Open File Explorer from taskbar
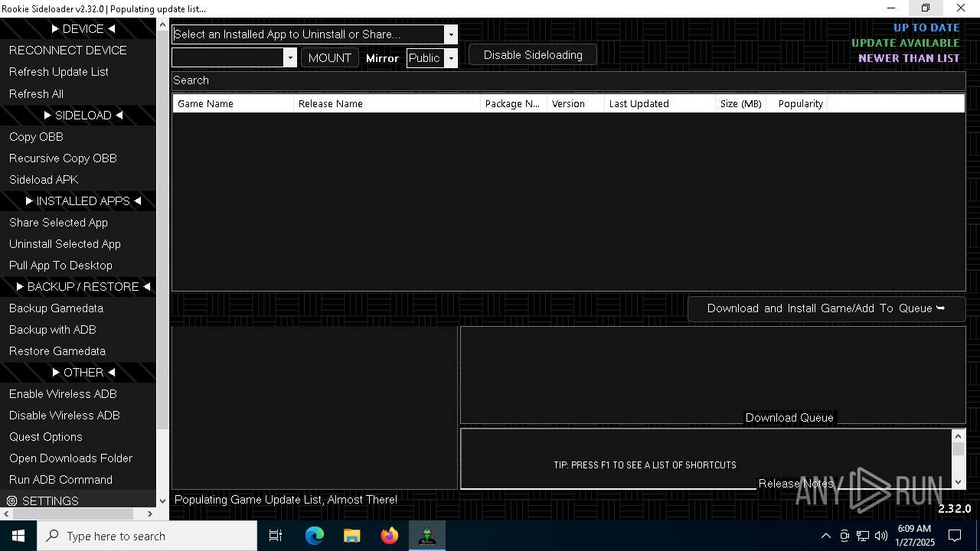Viewport: 980px width, 551px height. (351, 536)
